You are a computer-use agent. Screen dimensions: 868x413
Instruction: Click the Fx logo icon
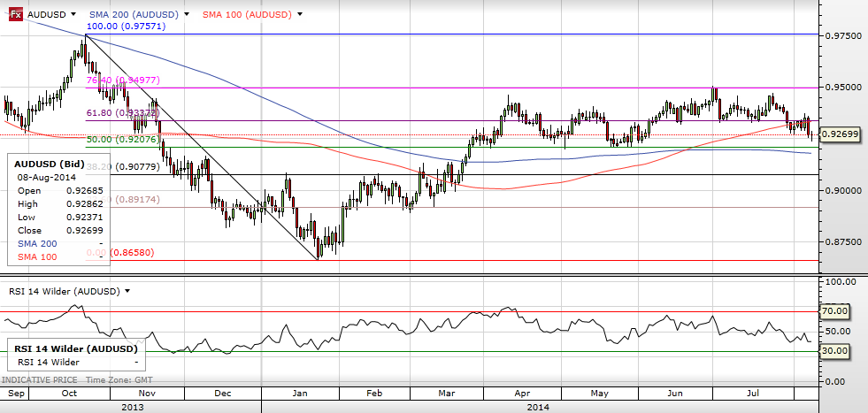tap(15, 15)
